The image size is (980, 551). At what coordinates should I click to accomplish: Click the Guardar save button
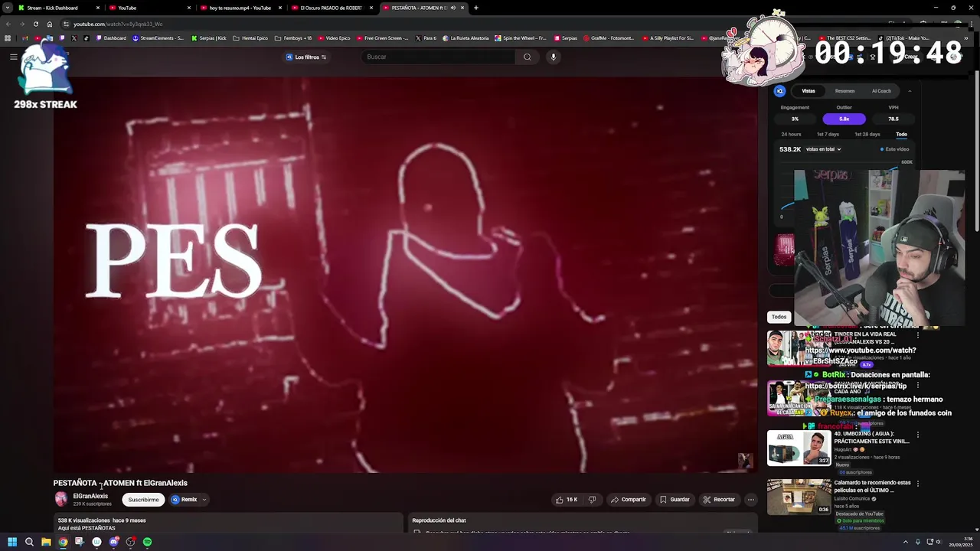675,500
